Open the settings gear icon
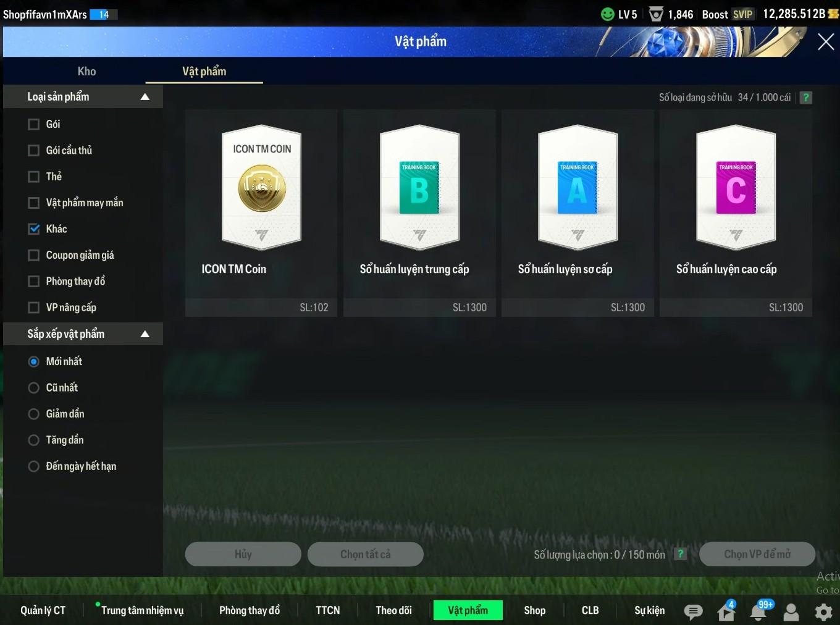840x625 pixels. 823,611
